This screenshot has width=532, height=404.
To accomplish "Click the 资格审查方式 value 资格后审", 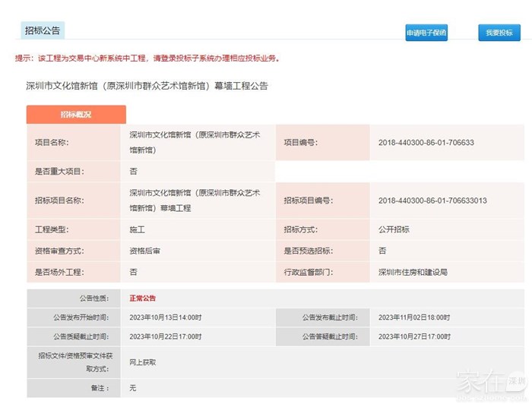I will tap(144, 251).
